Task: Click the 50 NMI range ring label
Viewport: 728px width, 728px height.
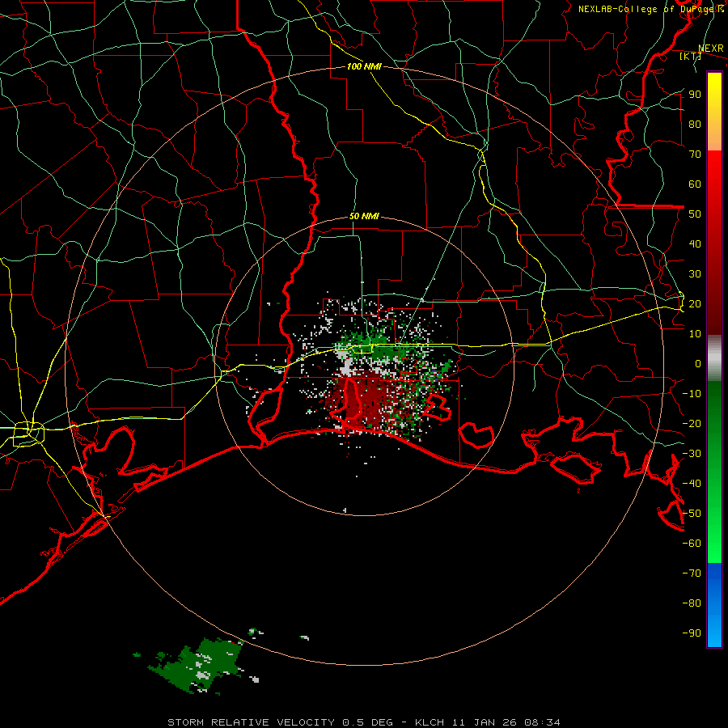Action: 364,216
